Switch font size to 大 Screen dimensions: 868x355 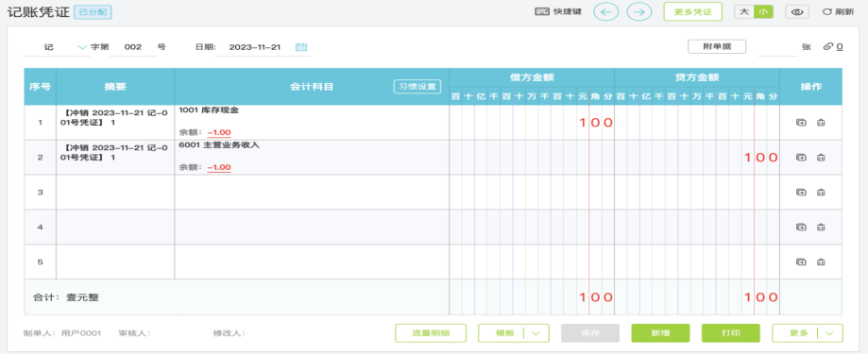[744, 11]
